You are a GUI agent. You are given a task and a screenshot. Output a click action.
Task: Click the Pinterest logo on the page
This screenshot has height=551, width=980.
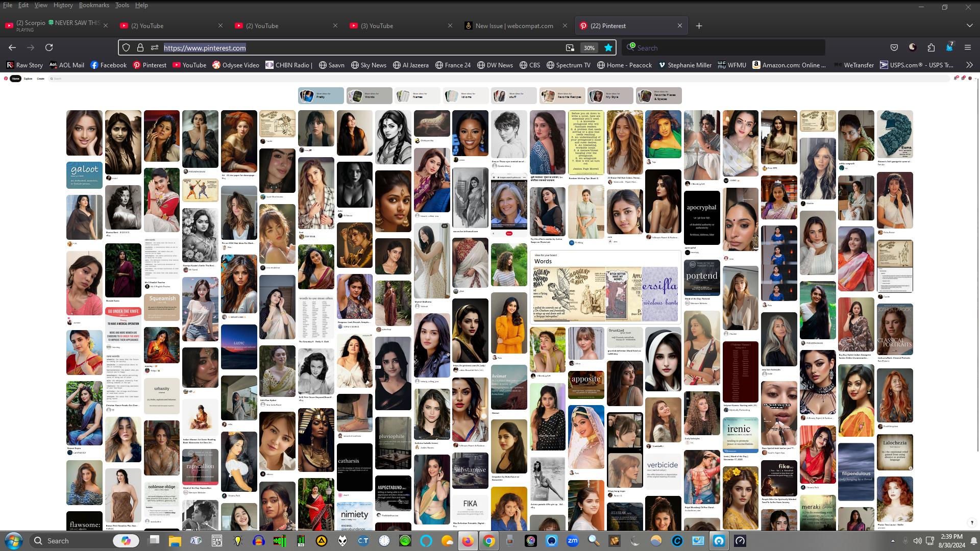[6, 79]
